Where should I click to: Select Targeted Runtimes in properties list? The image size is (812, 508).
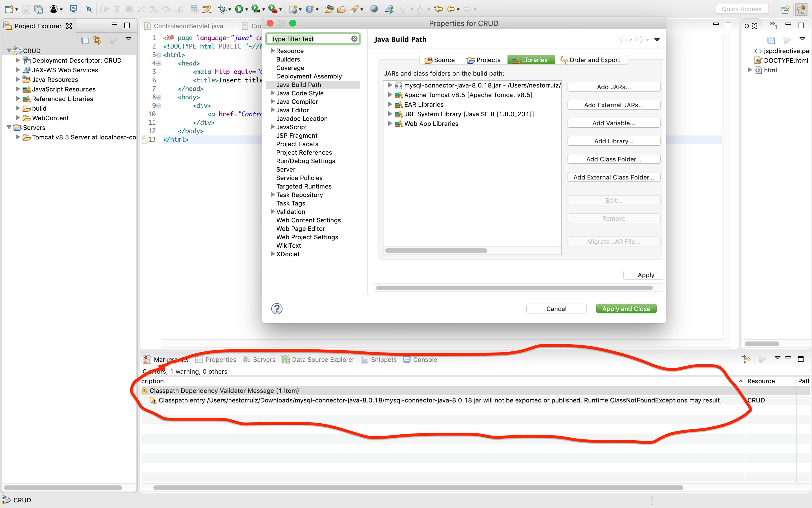304,186
